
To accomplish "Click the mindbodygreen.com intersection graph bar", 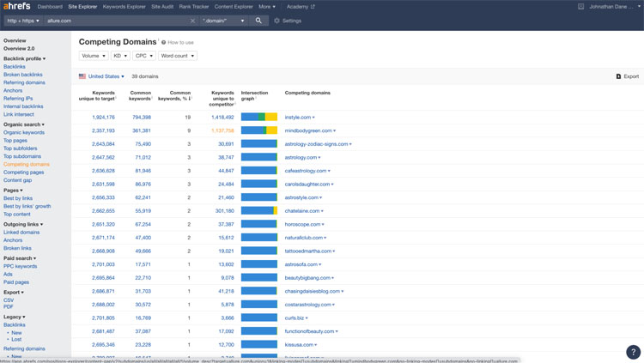I will pos(259,130).
